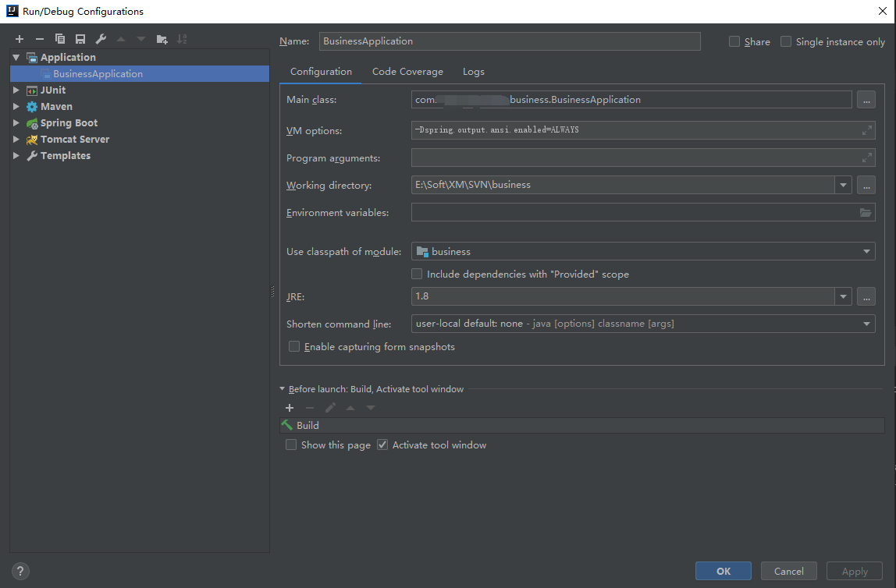Click the Cancel button

click(x=788, y=572)
